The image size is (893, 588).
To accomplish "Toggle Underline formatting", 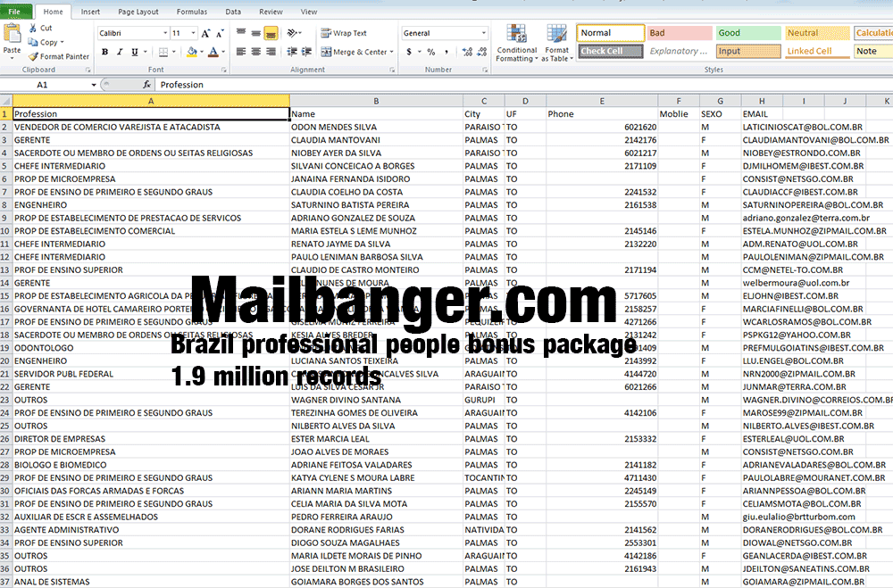I will [x=135, y=52].
